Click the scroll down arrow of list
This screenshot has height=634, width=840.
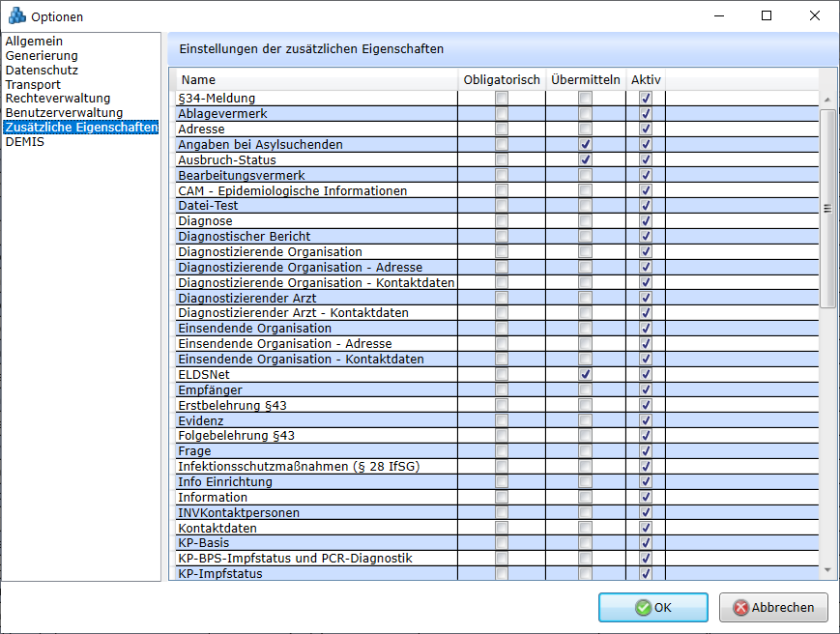pos(827,571)
